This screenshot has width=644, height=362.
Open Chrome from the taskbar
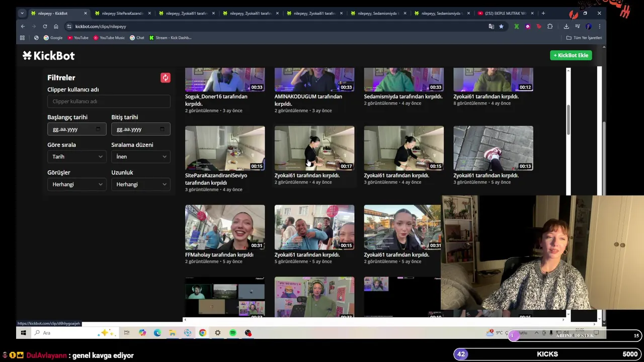pos(202,333)
